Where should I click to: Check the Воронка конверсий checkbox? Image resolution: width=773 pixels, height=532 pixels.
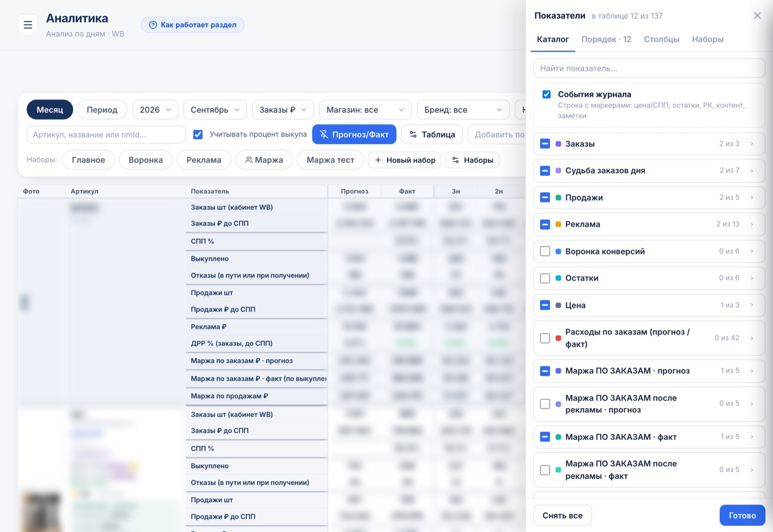click(x=545, y=251)
